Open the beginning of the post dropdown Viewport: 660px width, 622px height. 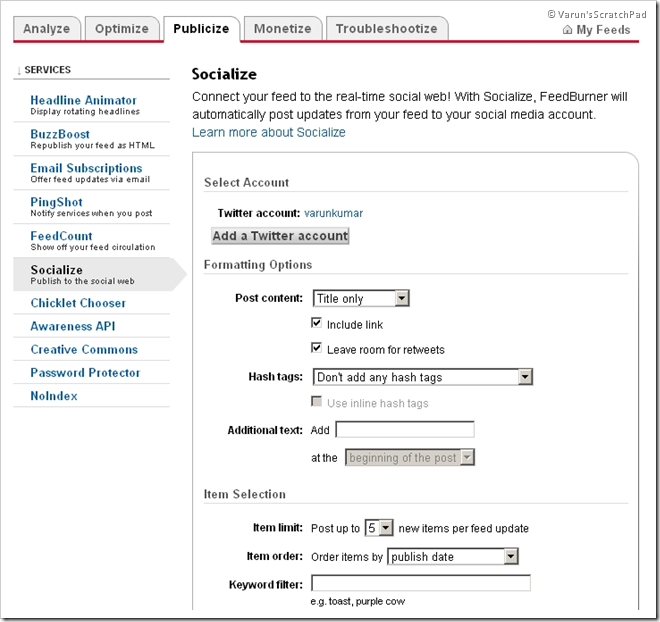(410, 457)
